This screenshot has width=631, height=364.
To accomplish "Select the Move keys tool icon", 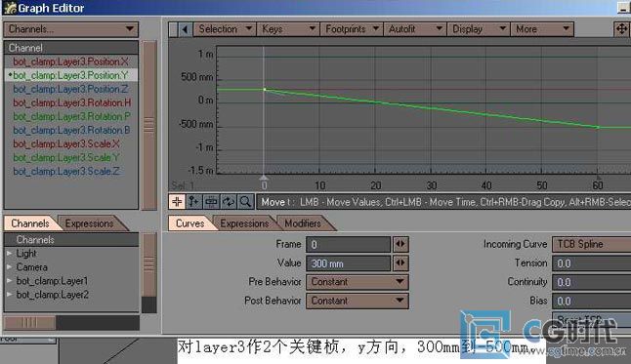I will 177,201.
